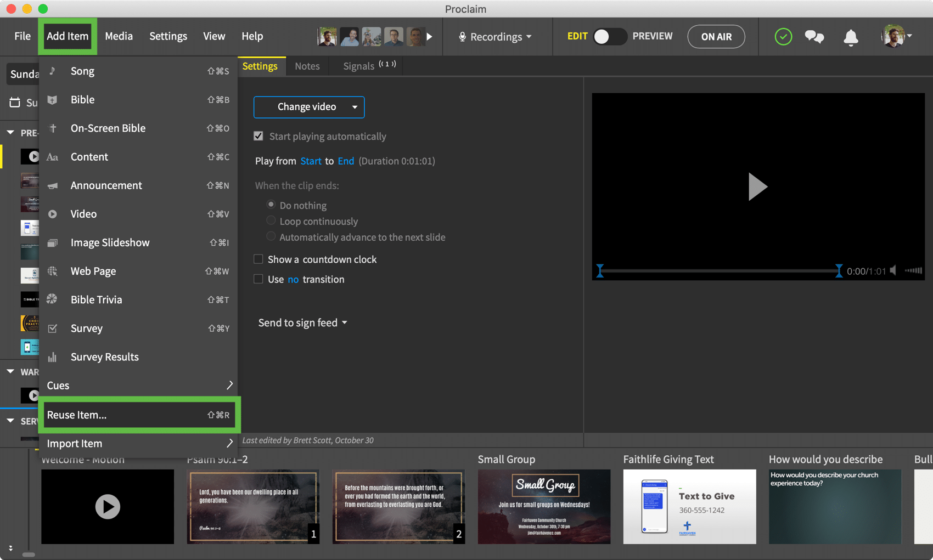Viewport: 933px width, 560px height.
Task: Select the Loop continuously radio option
Action: coord(271,220)
